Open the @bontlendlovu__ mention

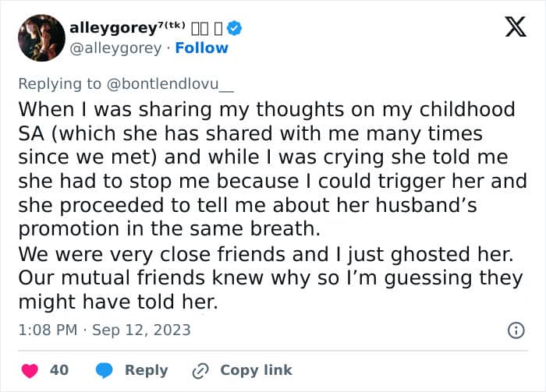coord(170,84)
